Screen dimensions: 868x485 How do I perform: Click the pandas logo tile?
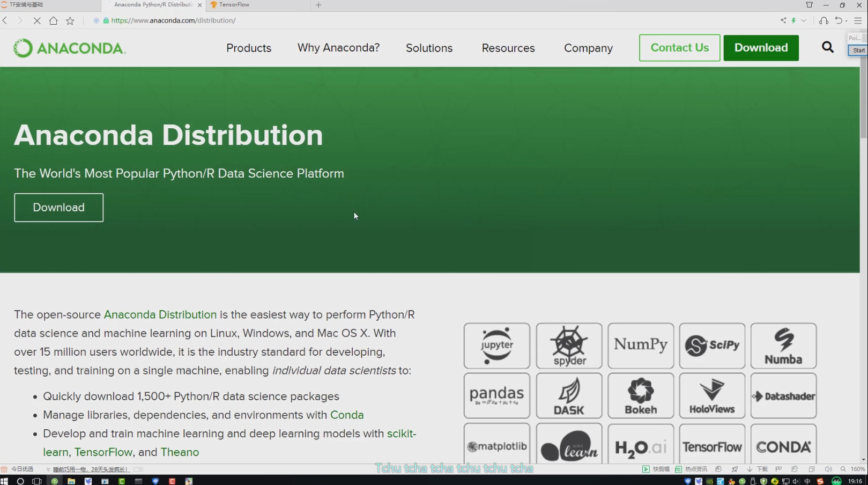(x=497, y=396)
